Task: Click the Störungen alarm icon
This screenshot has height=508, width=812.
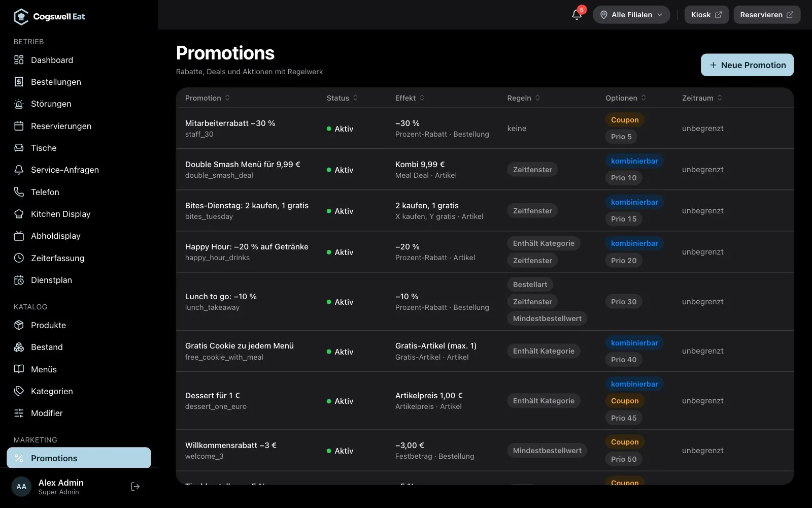Action: (x=19, y=104)
